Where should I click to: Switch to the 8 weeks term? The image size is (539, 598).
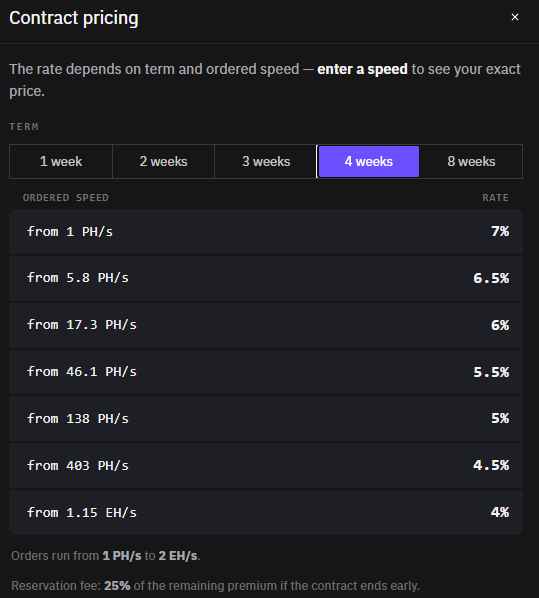(471, 161)
